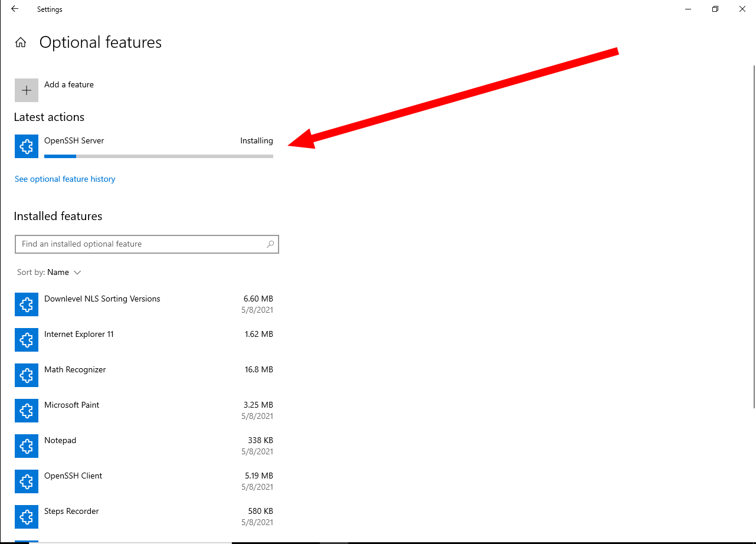Click the Installing status text
Viewport: 756px width, 544px height.
click(x=257, y=140)
